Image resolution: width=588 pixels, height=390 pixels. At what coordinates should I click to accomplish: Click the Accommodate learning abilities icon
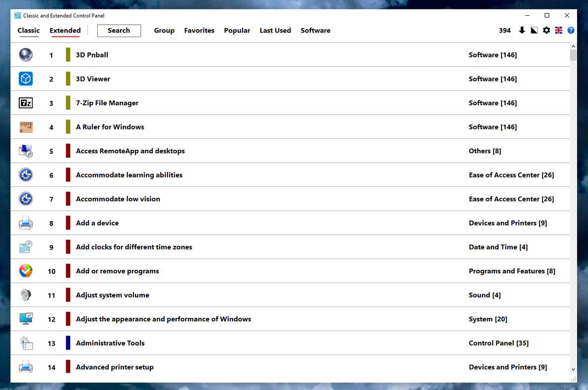[26, 175]
